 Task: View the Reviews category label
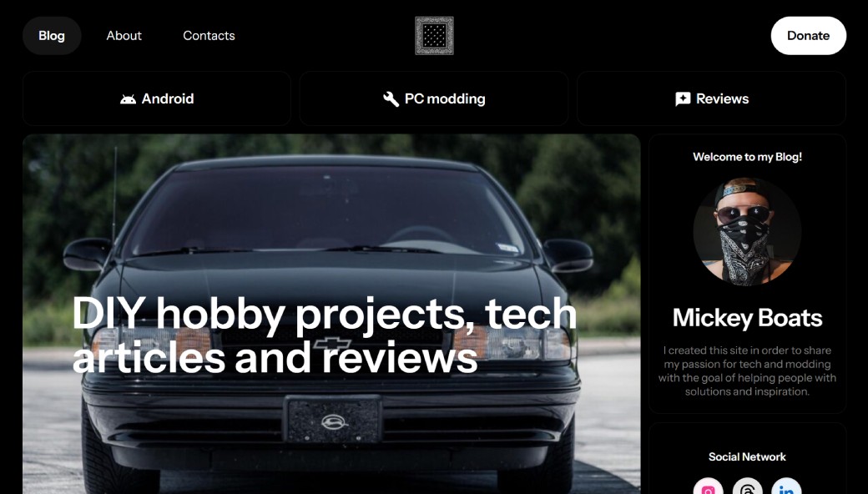click(723, 99)
